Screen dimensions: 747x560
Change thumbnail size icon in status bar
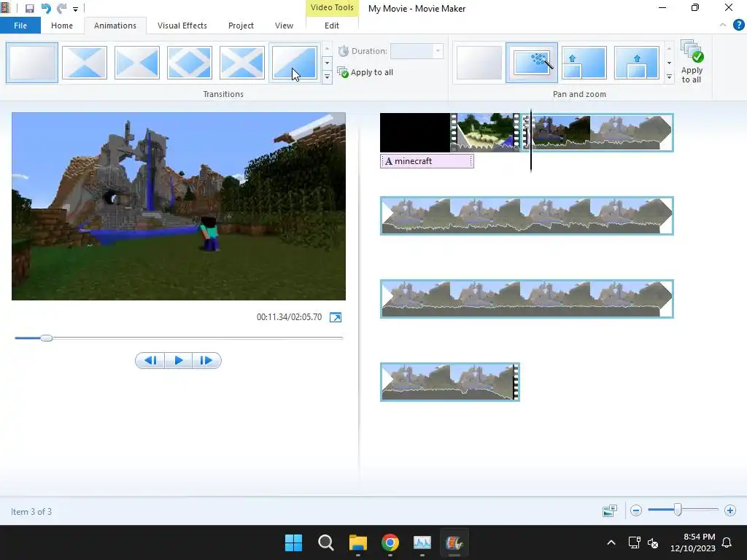[x=610, y=511]
